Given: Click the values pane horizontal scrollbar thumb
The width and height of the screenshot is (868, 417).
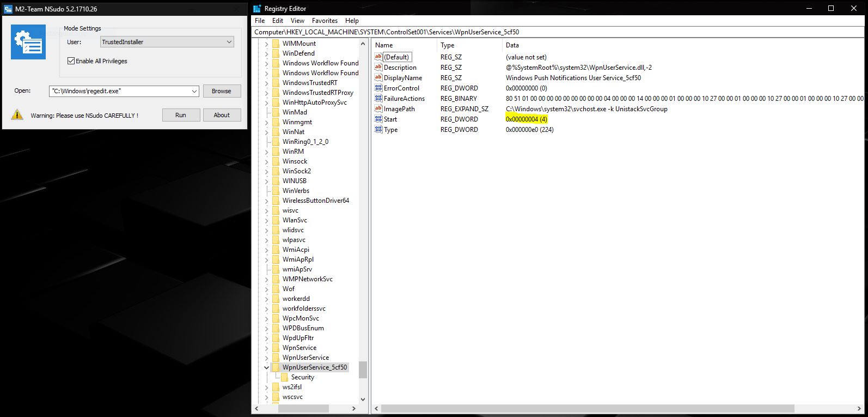Looking at the screenshot, I should coord(588,408).
